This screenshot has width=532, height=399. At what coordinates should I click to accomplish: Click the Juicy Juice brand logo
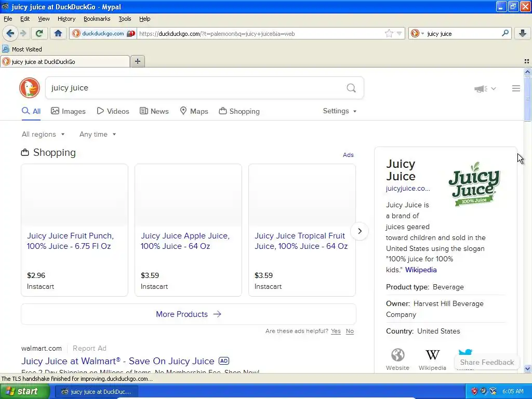coord(474,184)
